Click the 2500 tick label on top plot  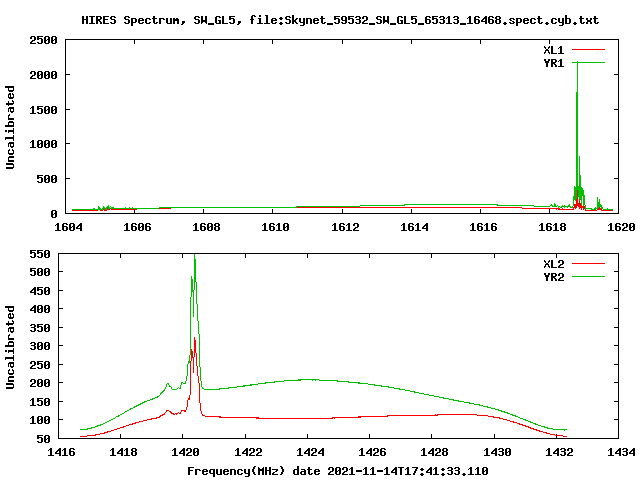click(x=43, y=40)
